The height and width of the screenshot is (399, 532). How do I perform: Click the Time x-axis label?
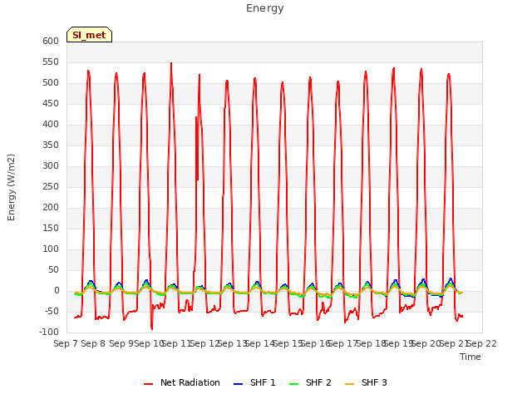470,357
